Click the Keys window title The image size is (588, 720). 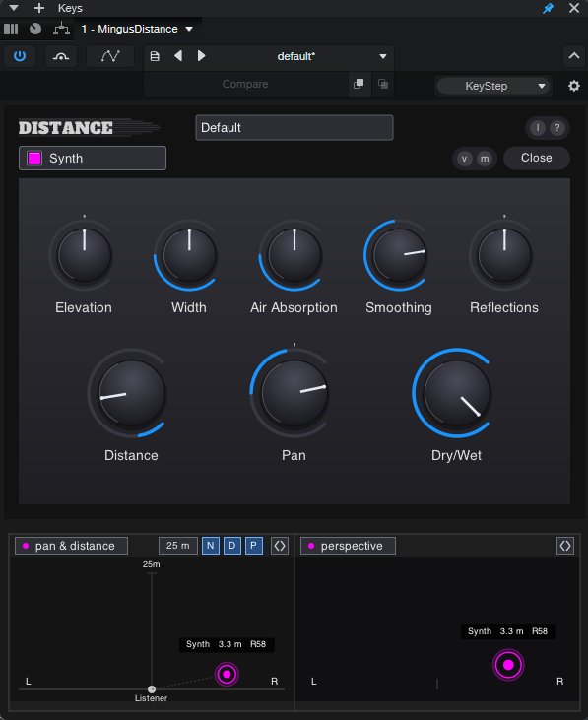[70, 8]
